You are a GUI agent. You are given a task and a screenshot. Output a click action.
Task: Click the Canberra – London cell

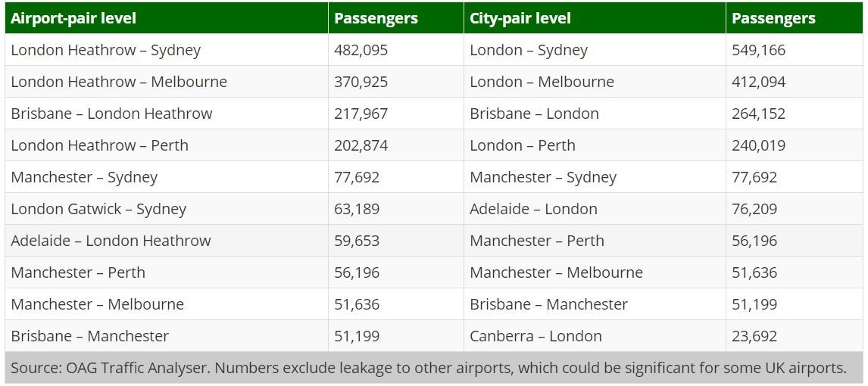(535, 336)
